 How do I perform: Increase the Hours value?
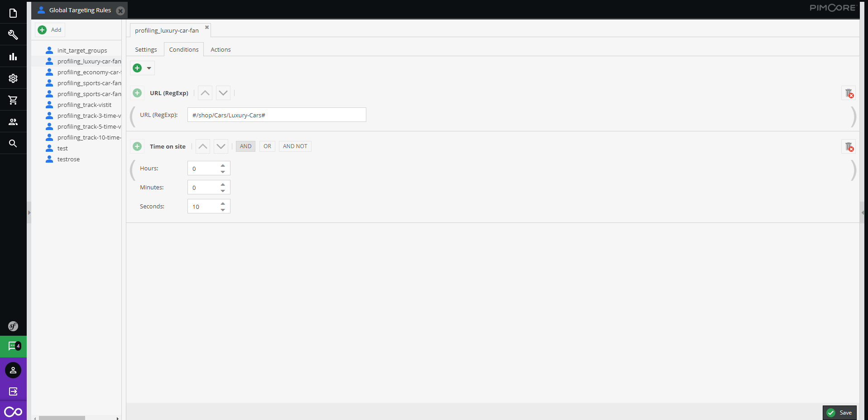coord(223,165)
